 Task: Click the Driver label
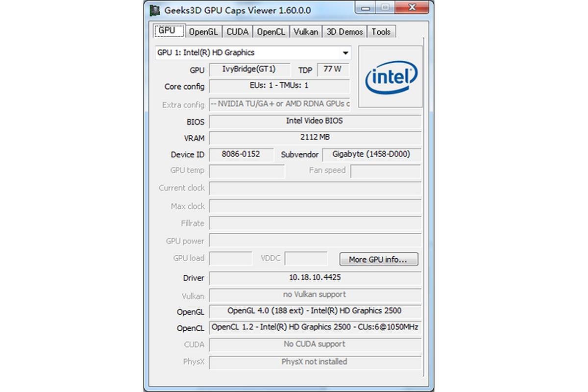coord(194,278)
